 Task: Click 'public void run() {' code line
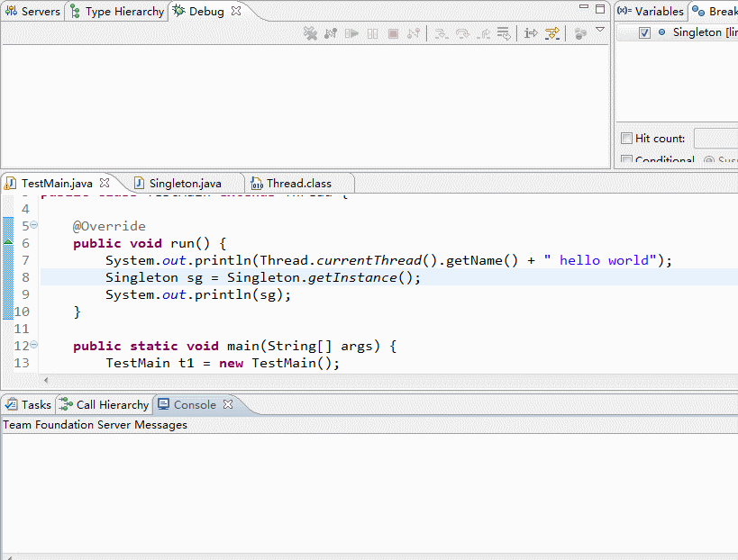(150, 244)
